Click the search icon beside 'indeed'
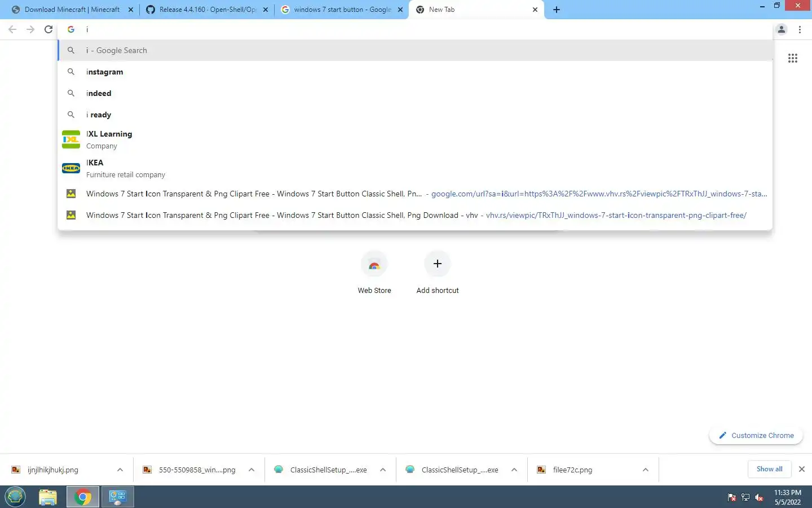Viewport: 812px width, 508px height. click(x=71, y=93)
